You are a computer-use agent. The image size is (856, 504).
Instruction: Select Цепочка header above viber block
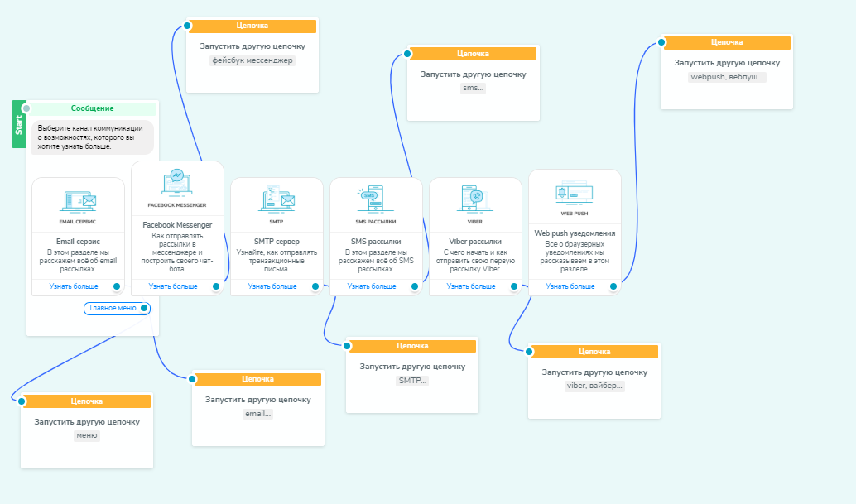594,352
